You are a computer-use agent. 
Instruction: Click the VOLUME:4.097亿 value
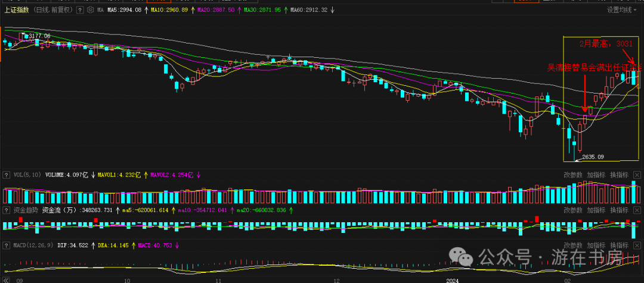click(67, 175)
